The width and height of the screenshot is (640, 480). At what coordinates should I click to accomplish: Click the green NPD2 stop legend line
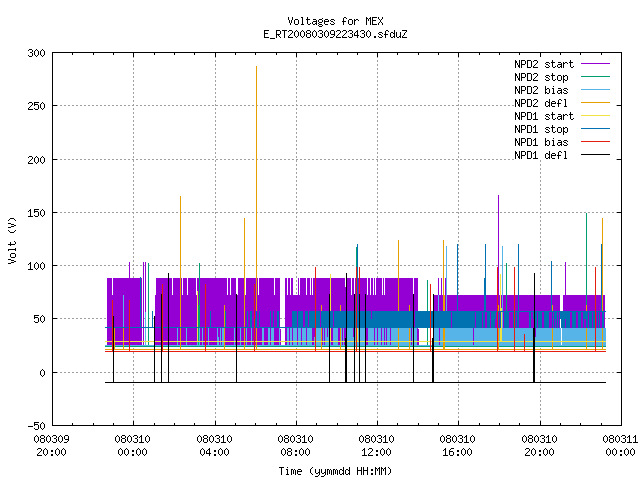click(596, 77)
